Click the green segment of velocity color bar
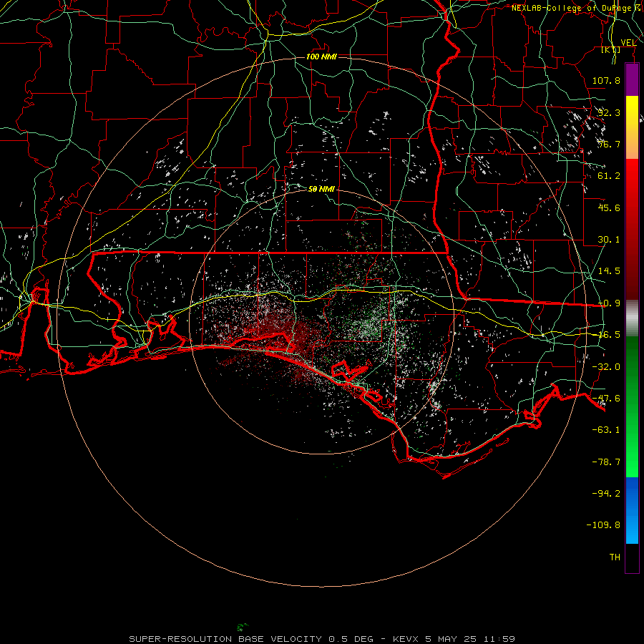 [632, 406]
